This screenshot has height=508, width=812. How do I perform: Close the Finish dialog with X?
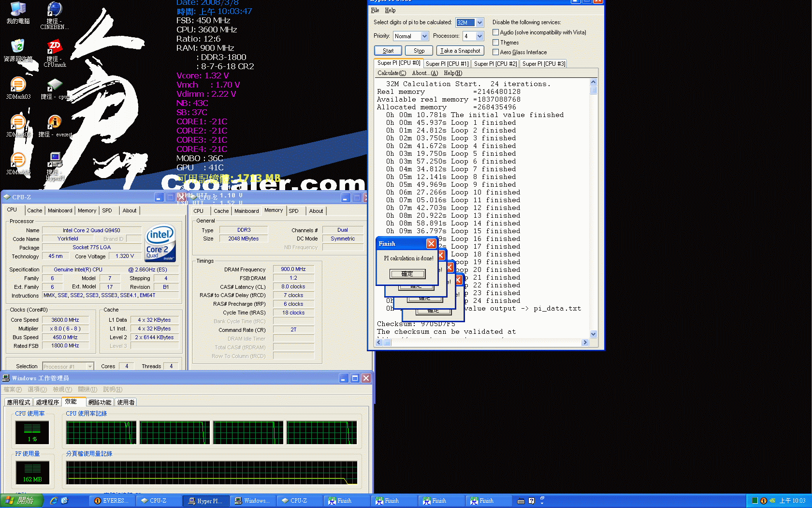click(x=431, y=243)
